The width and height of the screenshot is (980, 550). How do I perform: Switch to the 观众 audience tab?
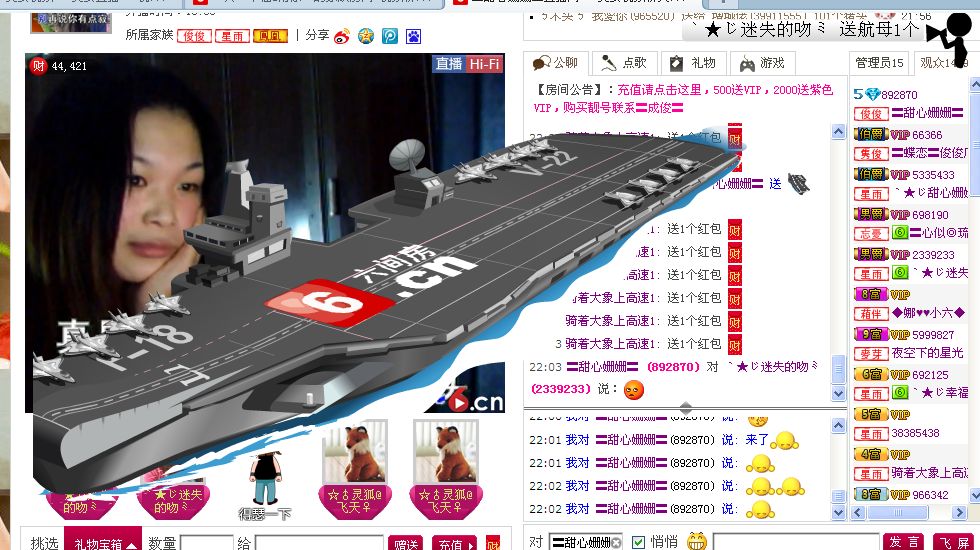943,63
